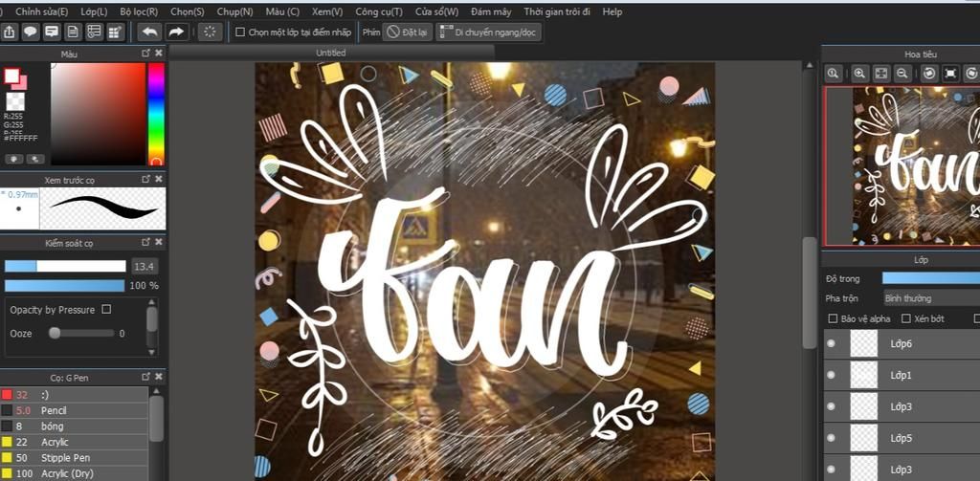This screenshot has height=481, width=980.
Task: Click the brush size value field 13.4
Action: [x=145, y=267]
